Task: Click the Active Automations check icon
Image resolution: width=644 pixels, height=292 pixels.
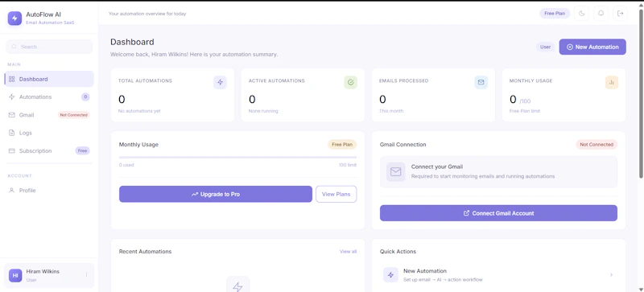Action: point(350,82)
